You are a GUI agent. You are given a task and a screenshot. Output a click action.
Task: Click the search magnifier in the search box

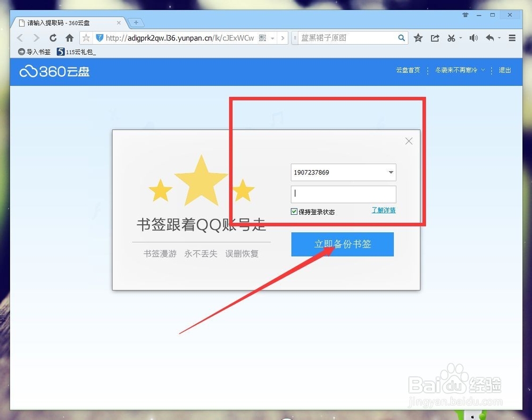coord(402,38)
